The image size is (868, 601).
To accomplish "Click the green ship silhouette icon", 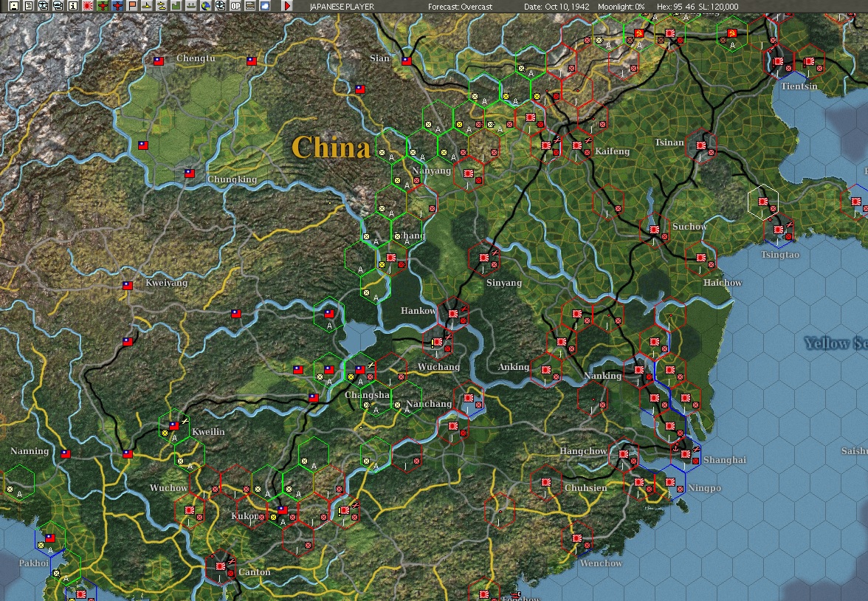I will (191, 6).
